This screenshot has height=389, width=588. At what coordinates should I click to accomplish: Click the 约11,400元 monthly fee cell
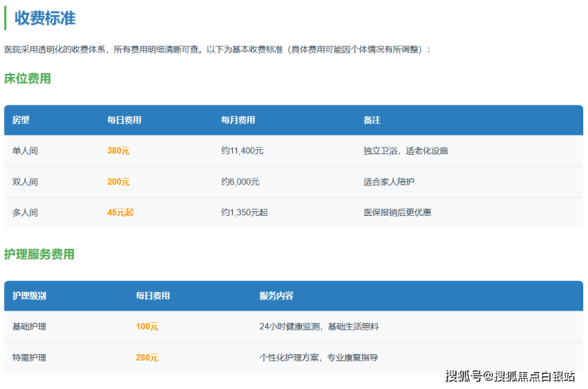click(x=242, y=151)
